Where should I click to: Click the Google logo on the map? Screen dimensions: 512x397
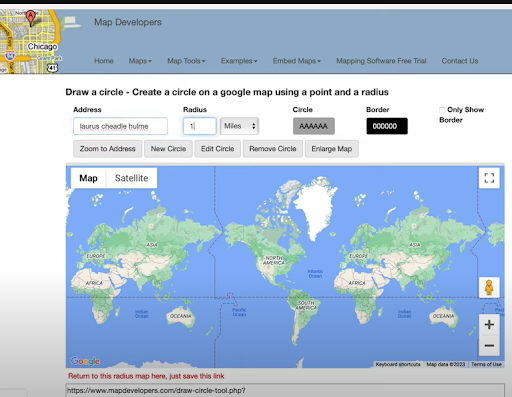(85, 361)
